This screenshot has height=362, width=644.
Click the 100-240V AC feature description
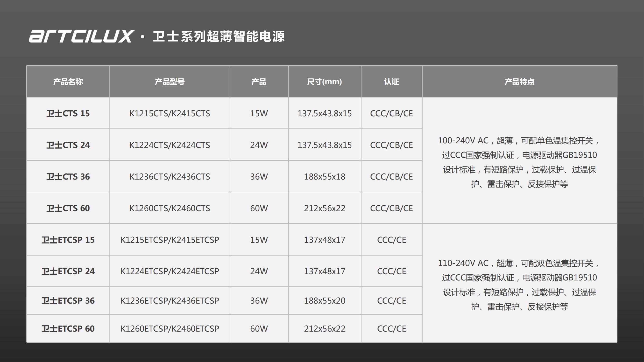519,162
